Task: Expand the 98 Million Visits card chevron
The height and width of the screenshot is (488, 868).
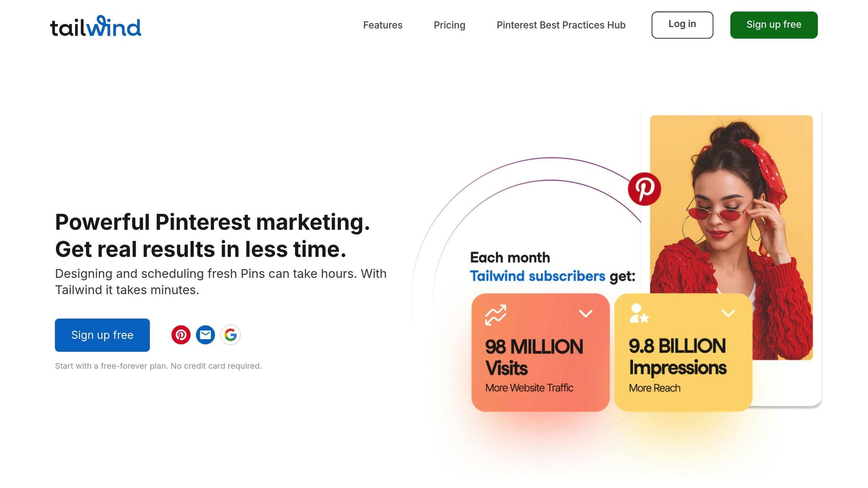Action: coord(586,313)
